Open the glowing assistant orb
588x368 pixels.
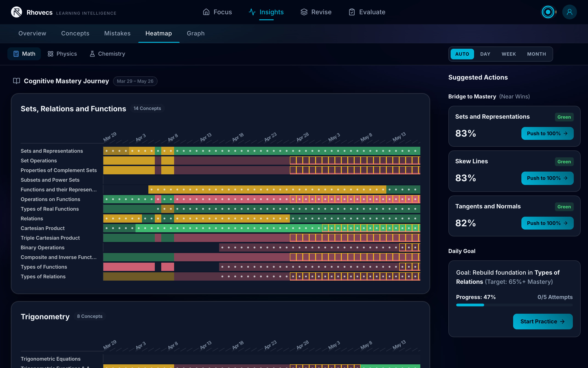point(548,12)
